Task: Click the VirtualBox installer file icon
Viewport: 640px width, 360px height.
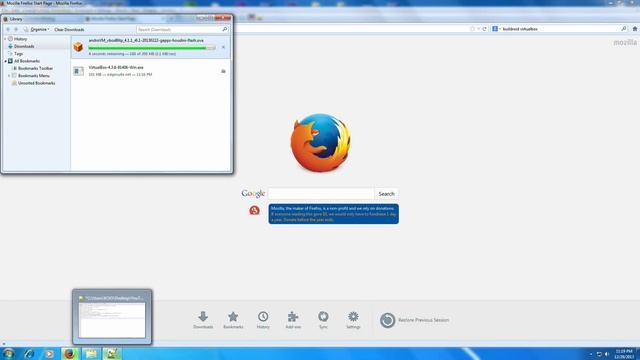Action: click(x=78, y=71)
